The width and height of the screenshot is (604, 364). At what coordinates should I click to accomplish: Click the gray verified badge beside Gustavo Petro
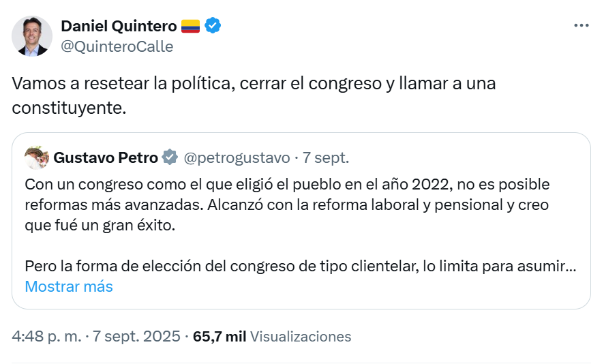tap(169, 157)
